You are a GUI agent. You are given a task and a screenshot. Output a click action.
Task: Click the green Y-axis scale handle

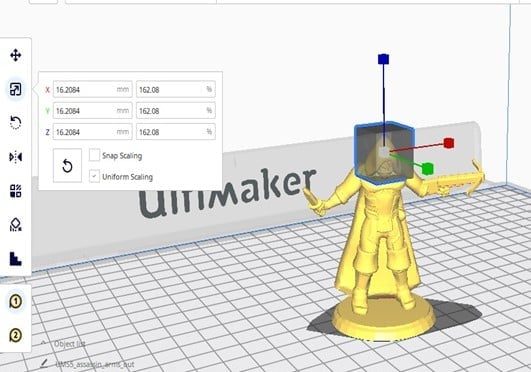point(428,168)
